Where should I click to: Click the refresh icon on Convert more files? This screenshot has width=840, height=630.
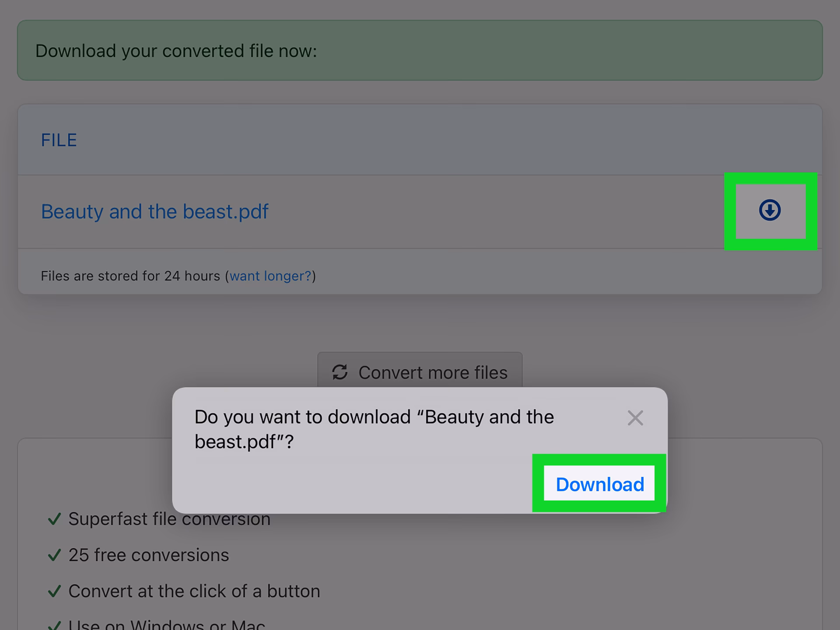(341, 372)
